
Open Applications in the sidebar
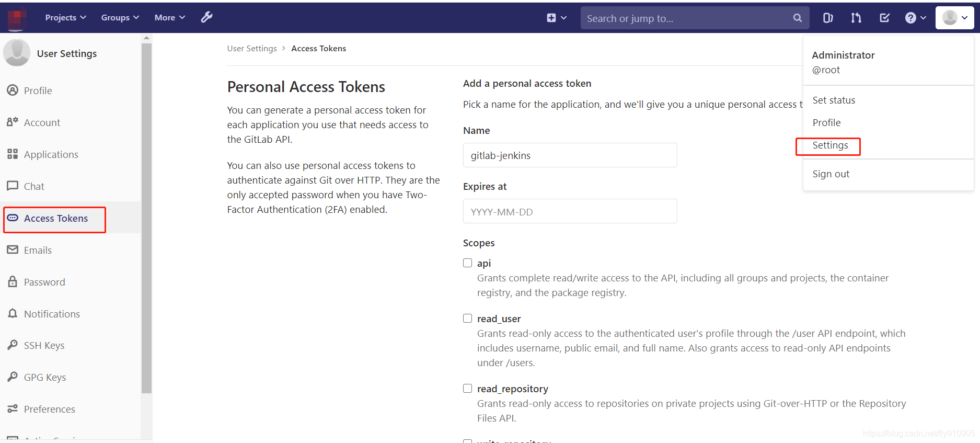tap(51, 154)
